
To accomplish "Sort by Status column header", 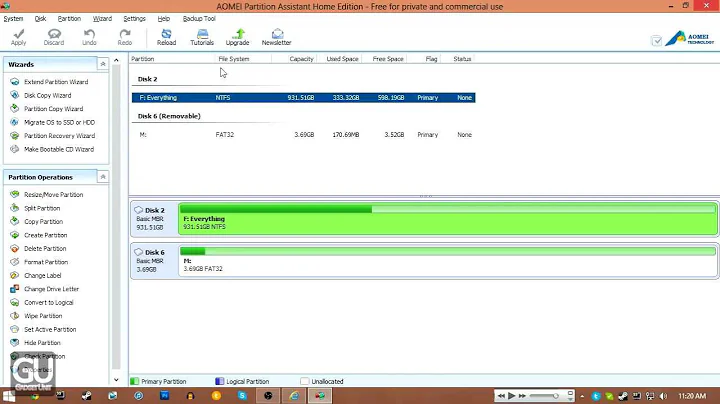I will [458, 59].
